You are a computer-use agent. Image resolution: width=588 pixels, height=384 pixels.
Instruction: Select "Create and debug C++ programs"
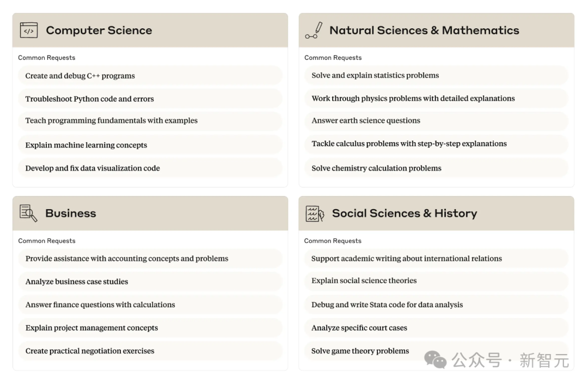pyautogui.click(x=80, y=76)
